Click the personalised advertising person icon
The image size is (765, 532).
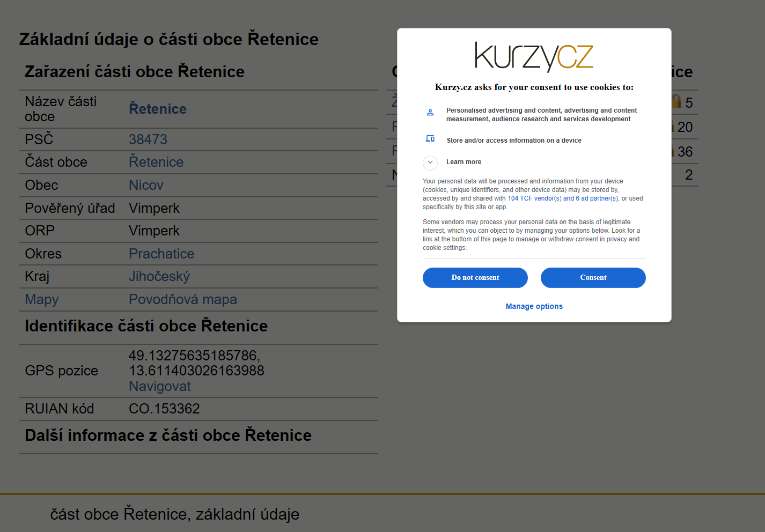[x=430, y=113]
